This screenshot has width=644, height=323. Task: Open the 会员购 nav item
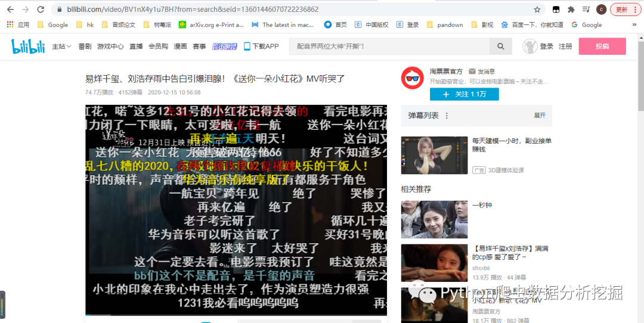coord(158,46)
